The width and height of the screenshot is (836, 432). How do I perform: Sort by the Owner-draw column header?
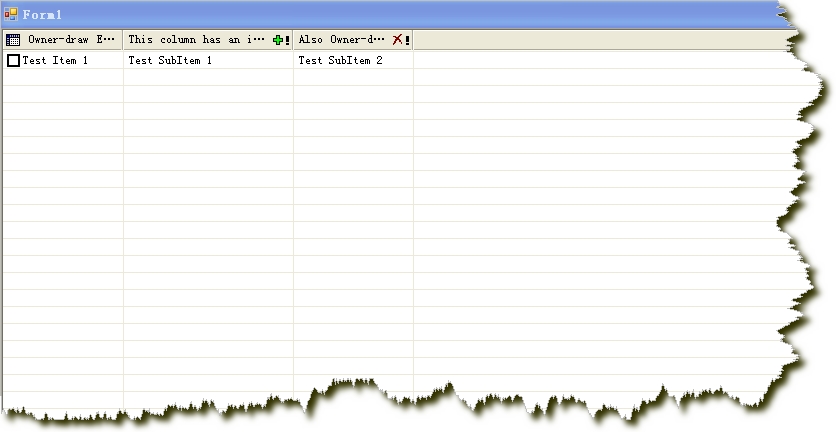63,40
